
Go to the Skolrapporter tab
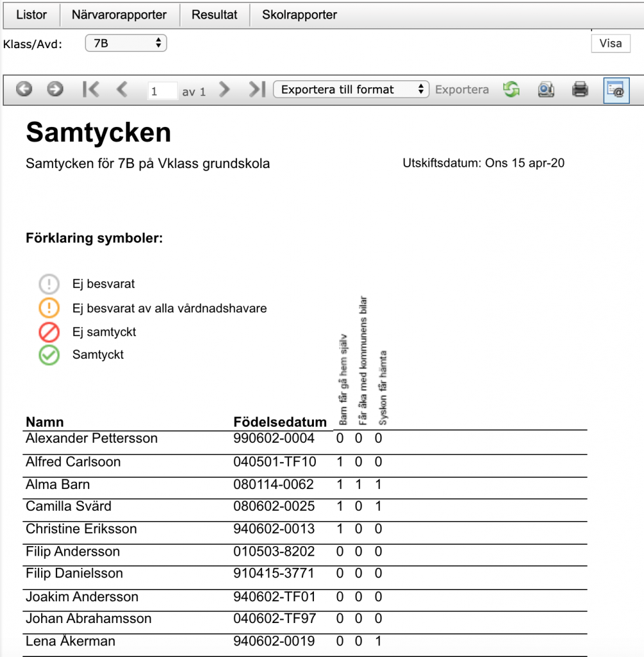[299, 15]
